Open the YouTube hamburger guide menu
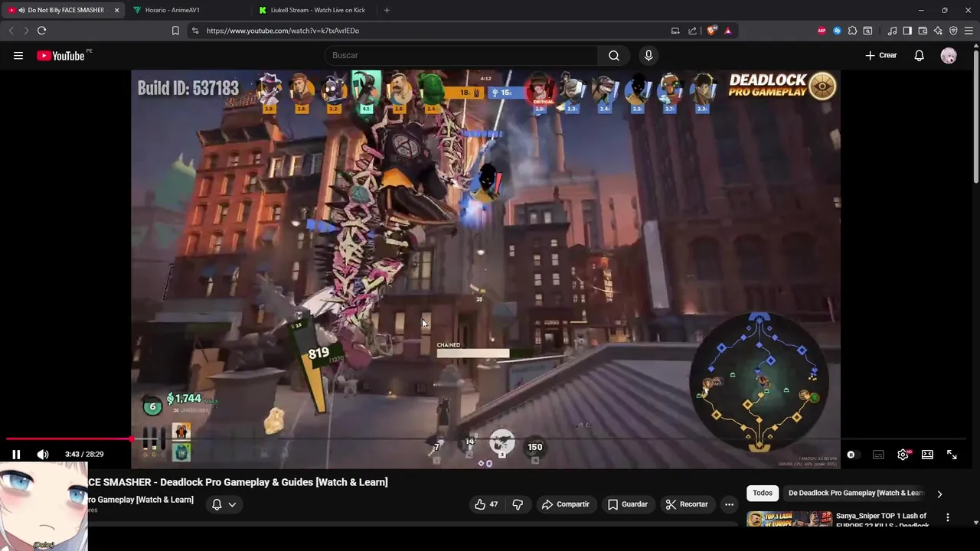Image resolution: width=980 pixels, height=551 pixels. (18, 55)
